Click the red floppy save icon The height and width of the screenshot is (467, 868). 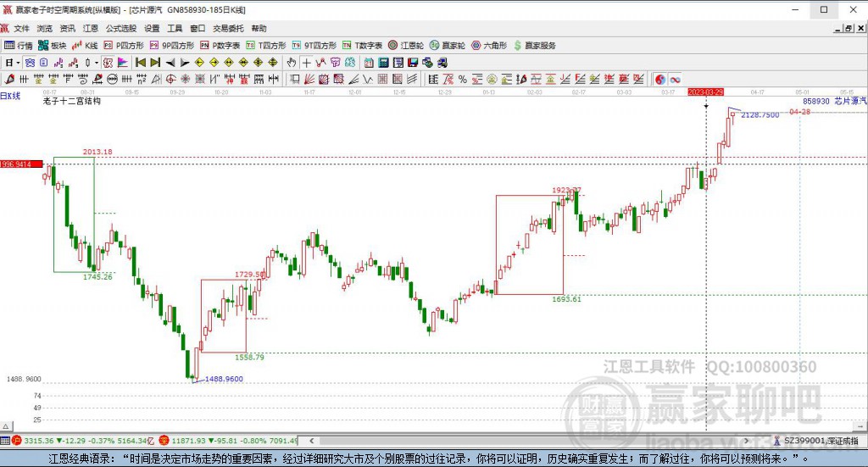coord(413,63)
